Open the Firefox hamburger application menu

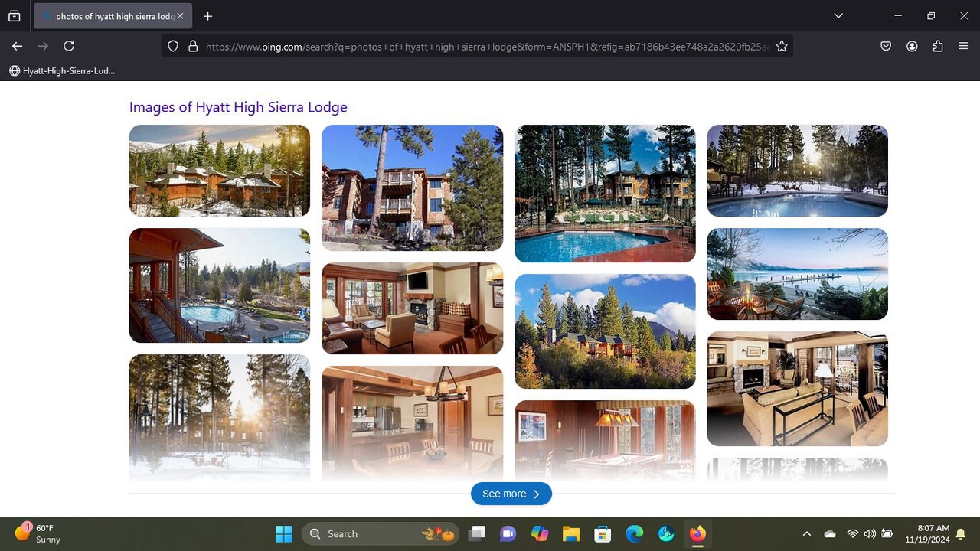coord(964,46)
